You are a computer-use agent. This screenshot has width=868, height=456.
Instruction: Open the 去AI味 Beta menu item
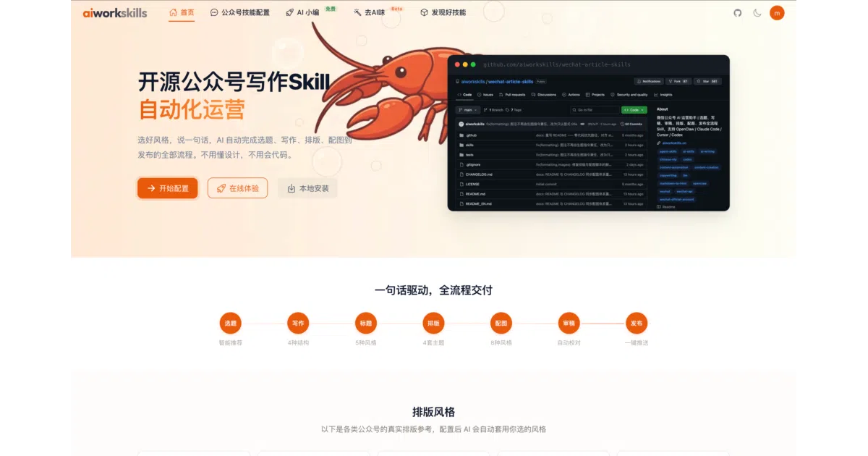[370, 12]
